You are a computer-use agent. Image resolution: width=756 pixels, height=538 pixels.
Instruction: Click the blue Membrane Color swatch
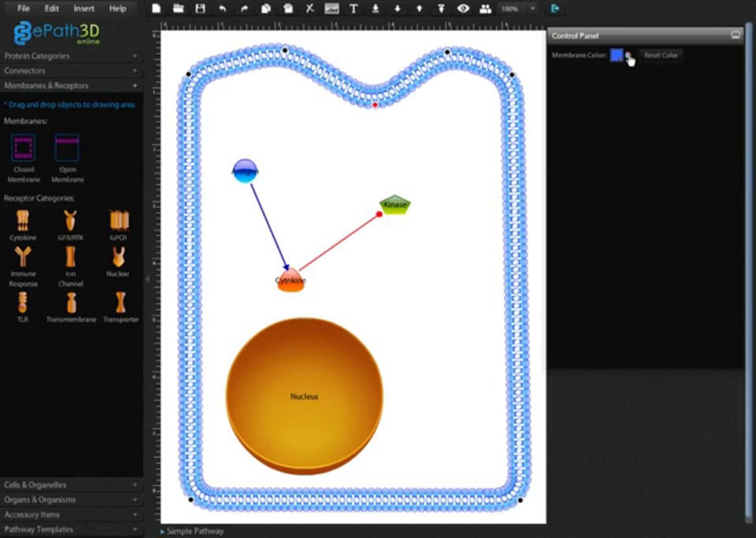[616, 55]
